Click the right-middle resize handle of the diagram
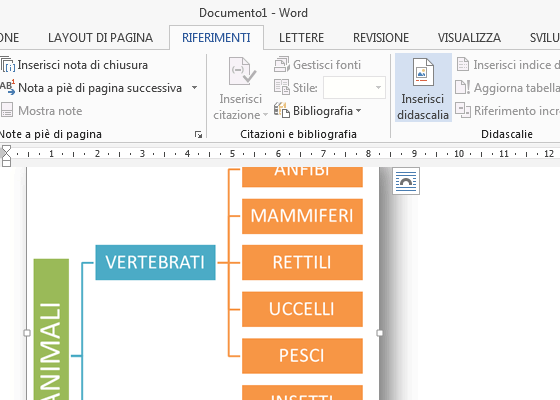 379,333
